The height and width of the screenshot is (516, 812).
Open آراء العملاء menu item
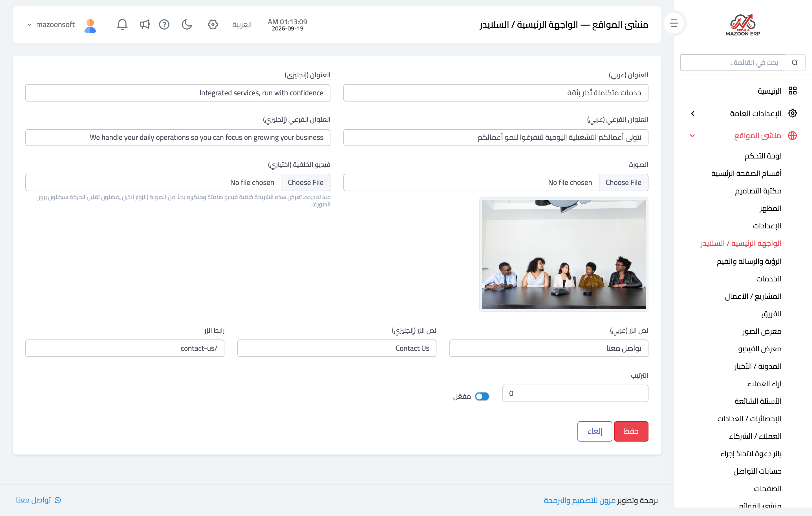click(764, 384)
